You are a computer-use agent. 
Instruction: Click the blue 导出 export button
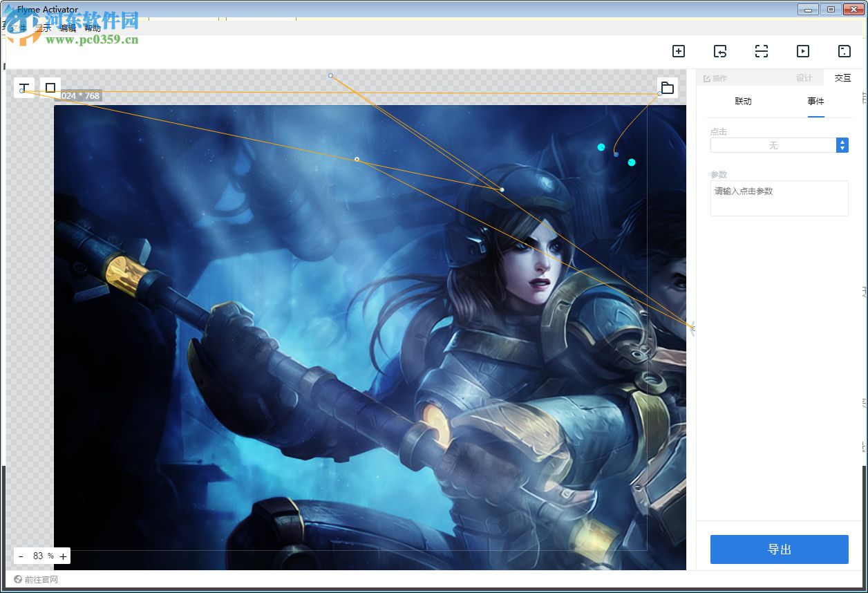779,549
